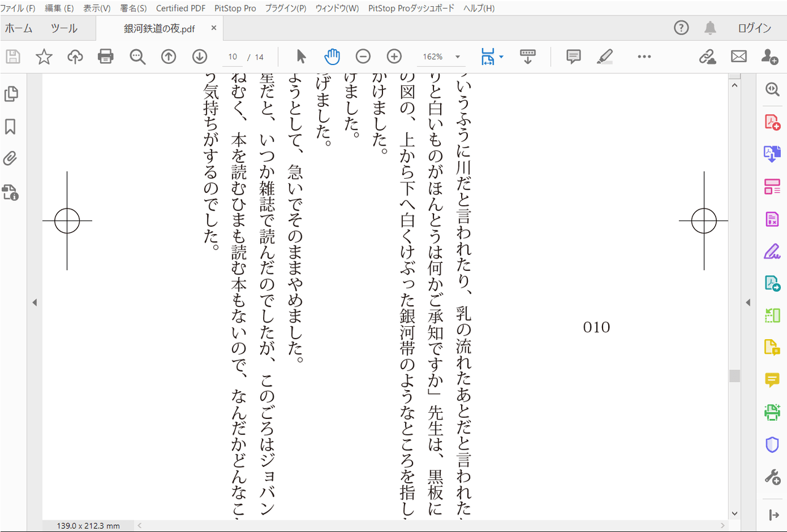Image resolution: width=787 pixels, height=532 pixels.
Task: Select the 銀河鉄道の夜.pdf document tab
Action: pos(159,28)
